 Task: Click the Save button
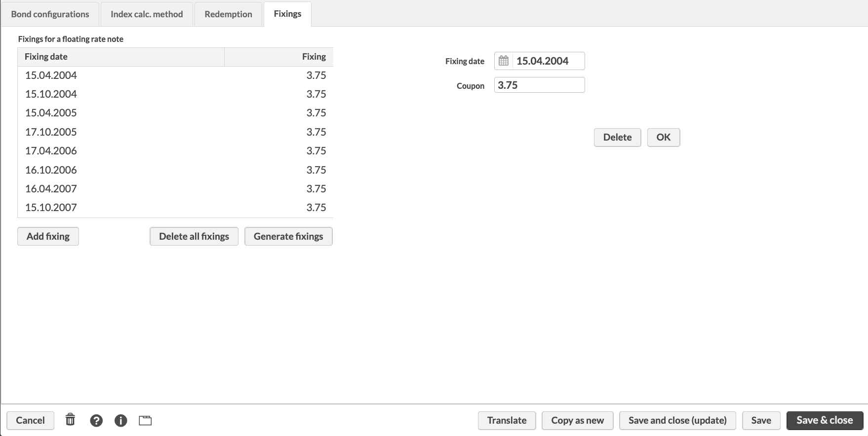click(x=761, y=420)
